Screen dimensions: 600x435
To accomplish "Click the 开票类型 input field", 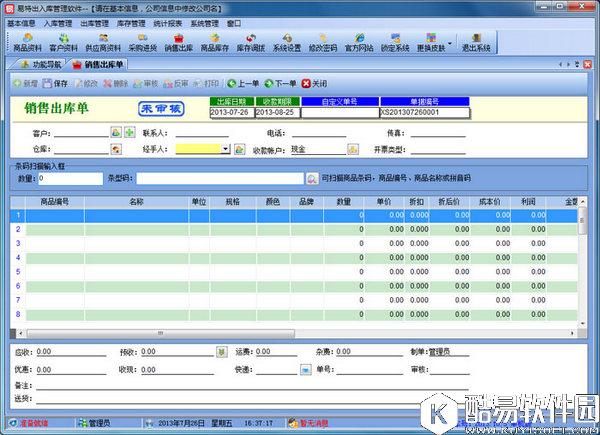I will pyautogui.click(x=438, y=149).
